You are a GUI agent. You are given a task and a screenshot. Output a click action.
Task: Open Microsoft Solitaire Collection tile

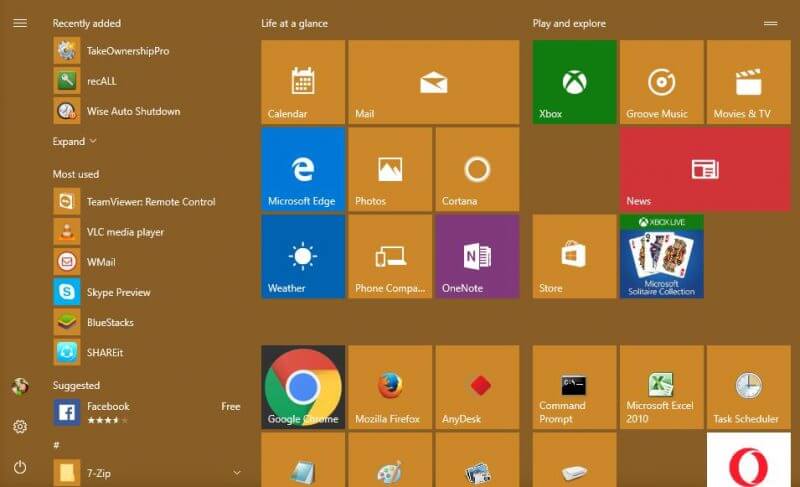point(662,257)
